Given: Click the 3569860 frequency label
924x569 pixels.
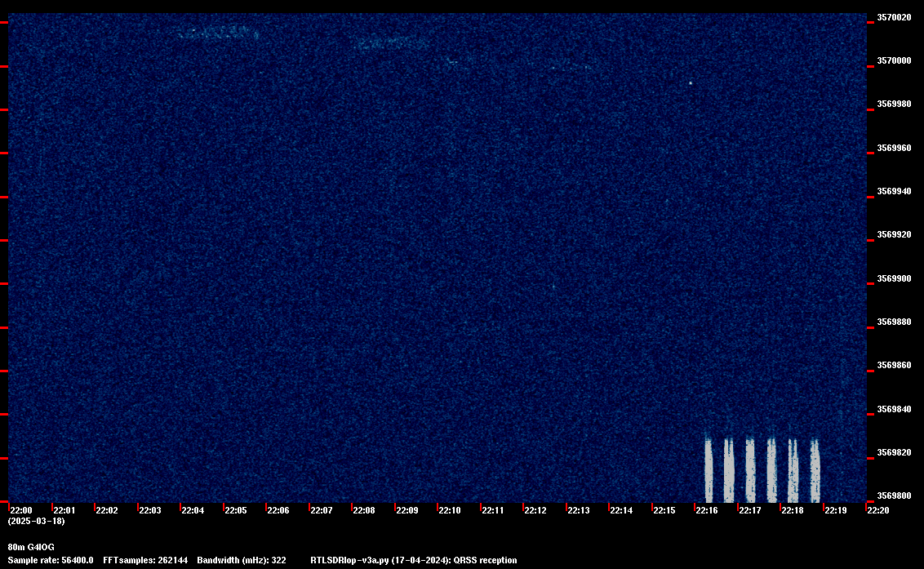Looking at the screenshot, I should click(x=894, y=366).
